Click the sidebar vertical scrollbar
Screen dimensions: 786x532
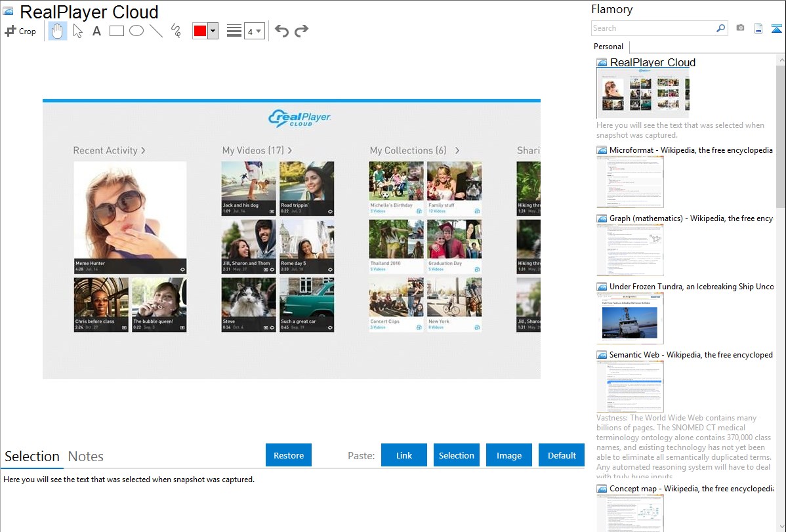(x=781, y=135)
